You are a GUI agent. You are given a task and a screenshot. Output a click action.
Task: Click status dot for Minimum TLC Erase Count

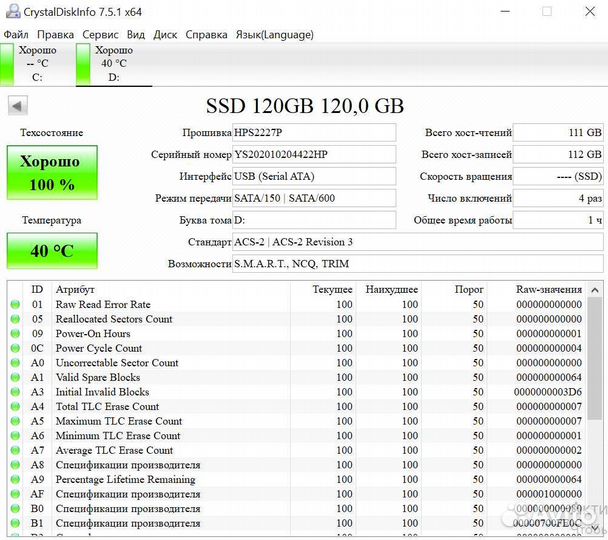[15, 436]
